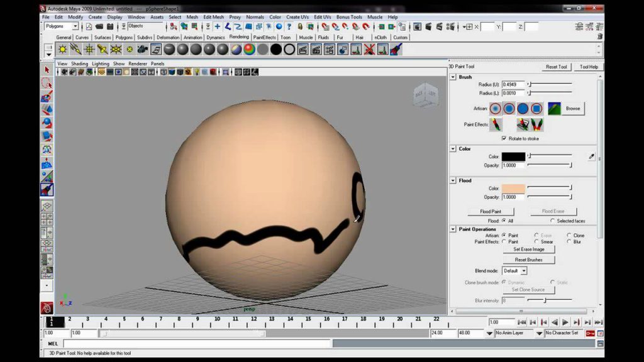
Task: Choose the Move tool in the toolbox
Action: 47,109
